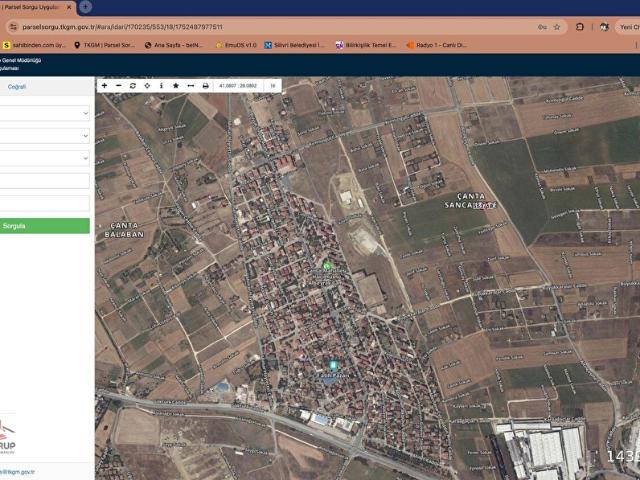This screenshot has width=640, height=480.
Task: Click the parselsorgu.tkgm.gov.tr address bar
Action: [x=122, y=27]
